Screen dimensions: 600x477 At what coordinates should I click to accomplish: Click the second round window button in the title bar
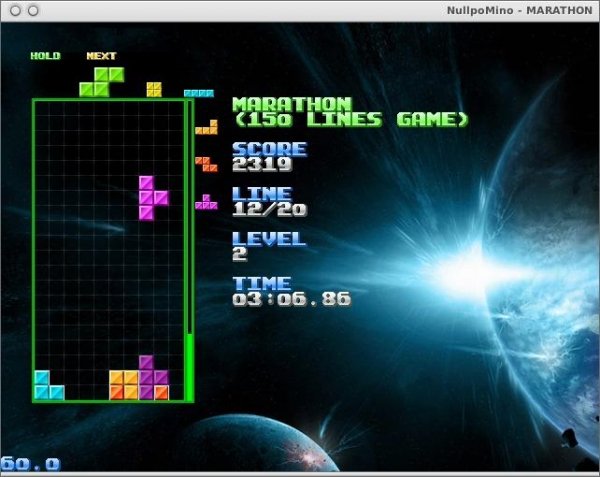click(x=33, y=11)
